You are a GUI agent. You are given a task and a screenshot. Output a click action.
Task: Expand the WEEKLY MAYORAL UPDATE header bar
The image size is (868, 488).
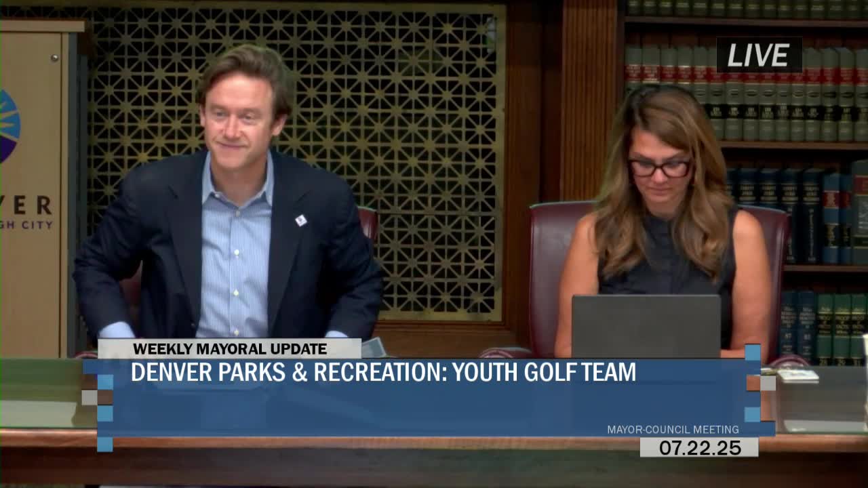click(x=231, y=350)
